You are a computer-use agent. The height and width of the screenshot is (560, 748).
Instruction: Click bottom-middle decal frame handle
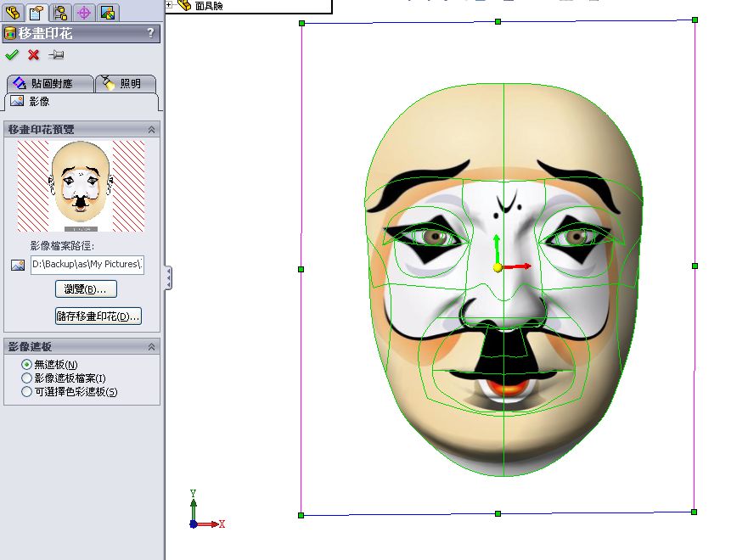point(498,514)
